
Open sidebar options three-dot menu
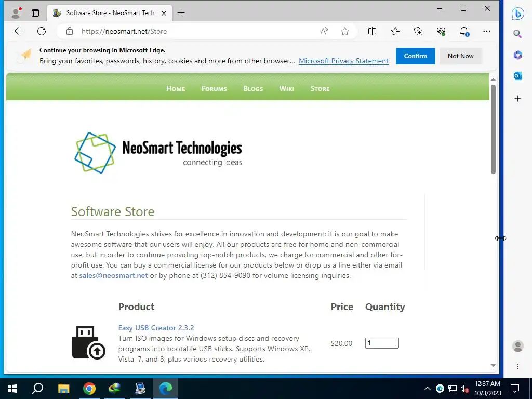518,367
